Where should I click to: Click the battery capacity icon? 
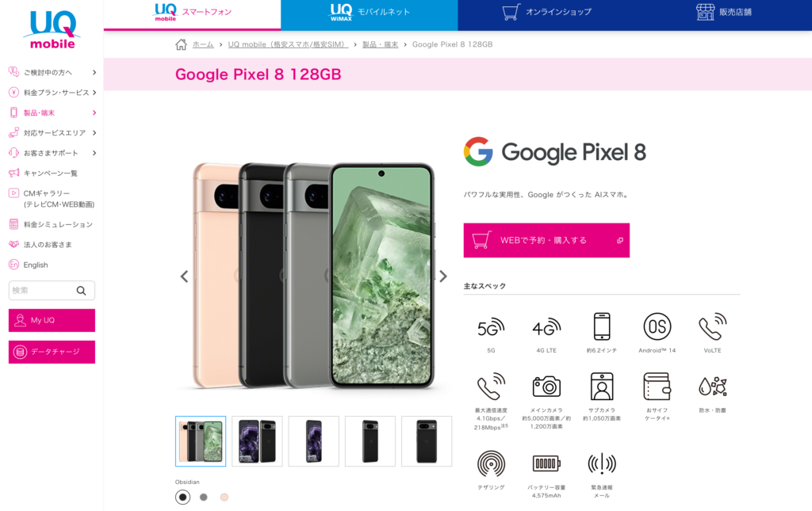coord(546,463)
